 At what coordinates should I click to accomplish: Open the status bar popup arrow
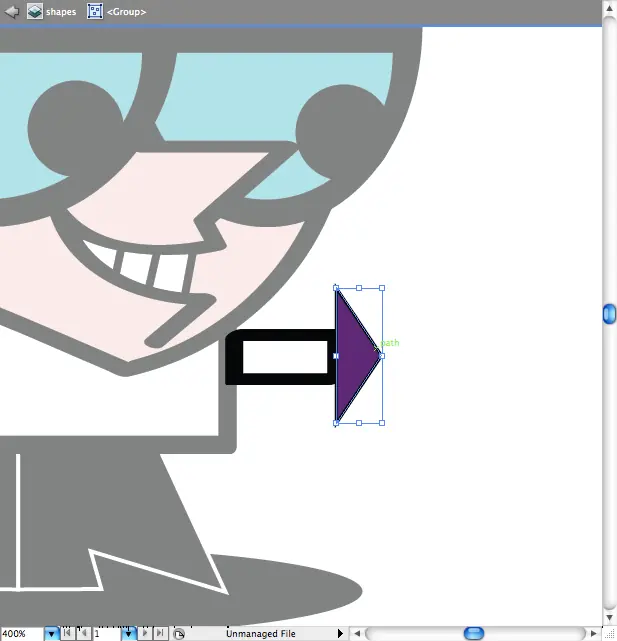coord(340,634)
